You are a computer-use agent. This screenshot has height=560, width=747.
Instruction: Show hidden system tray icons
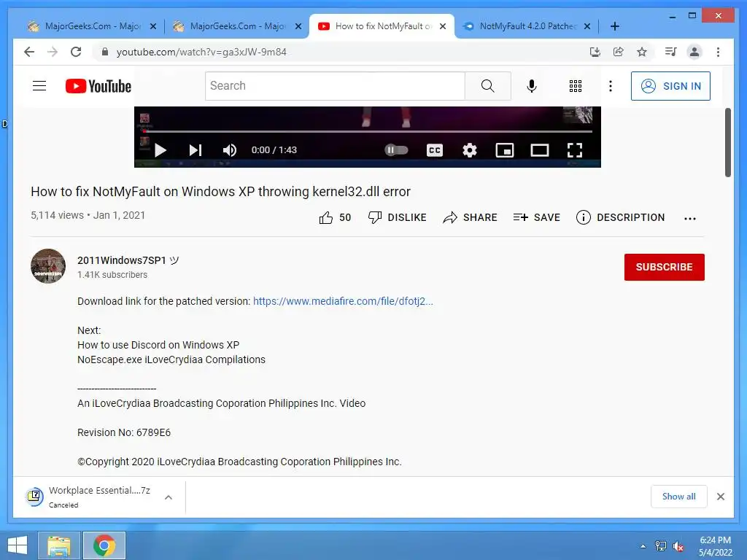(x=643, y=546)
